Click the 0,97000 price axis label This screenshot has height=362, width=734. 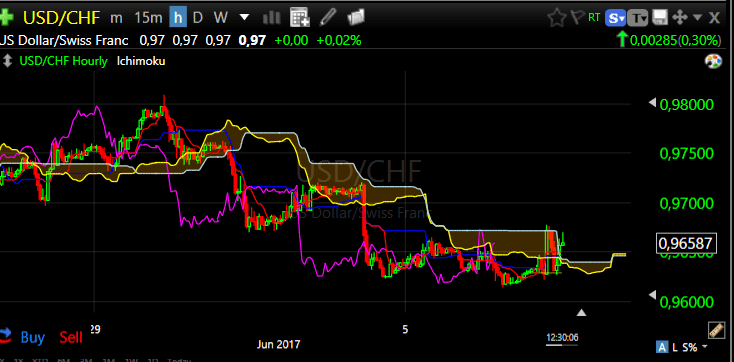(x=687, y=203)
